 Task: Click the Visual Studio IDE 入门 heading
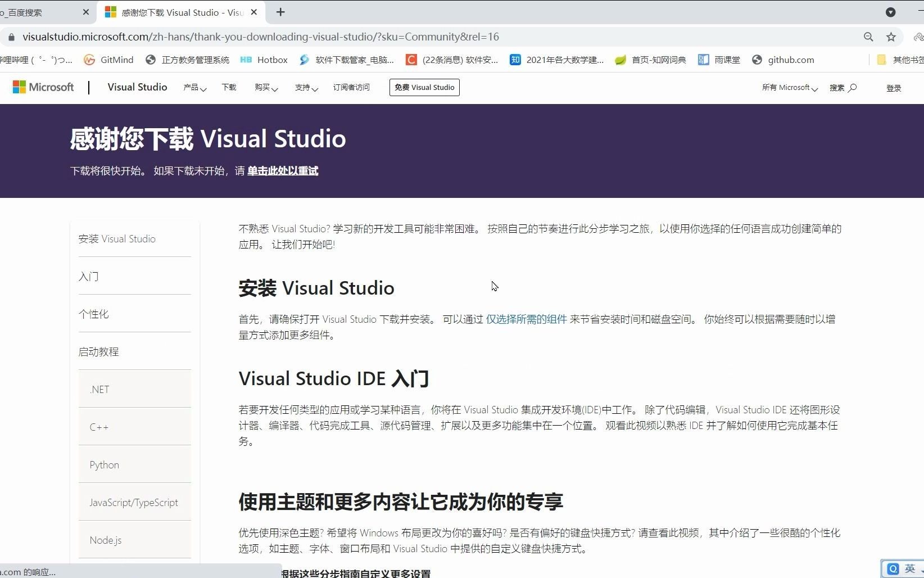pyautogui.click(x=334, y=378)
